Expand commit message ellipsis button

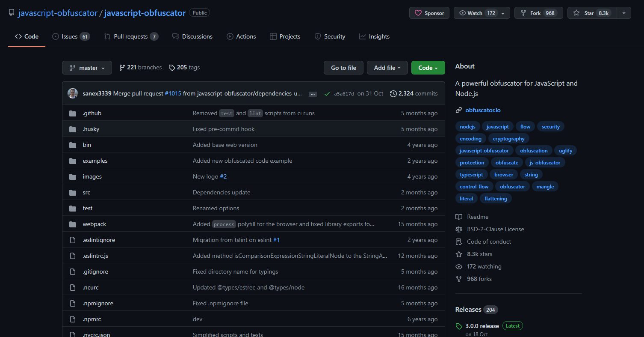313,94
